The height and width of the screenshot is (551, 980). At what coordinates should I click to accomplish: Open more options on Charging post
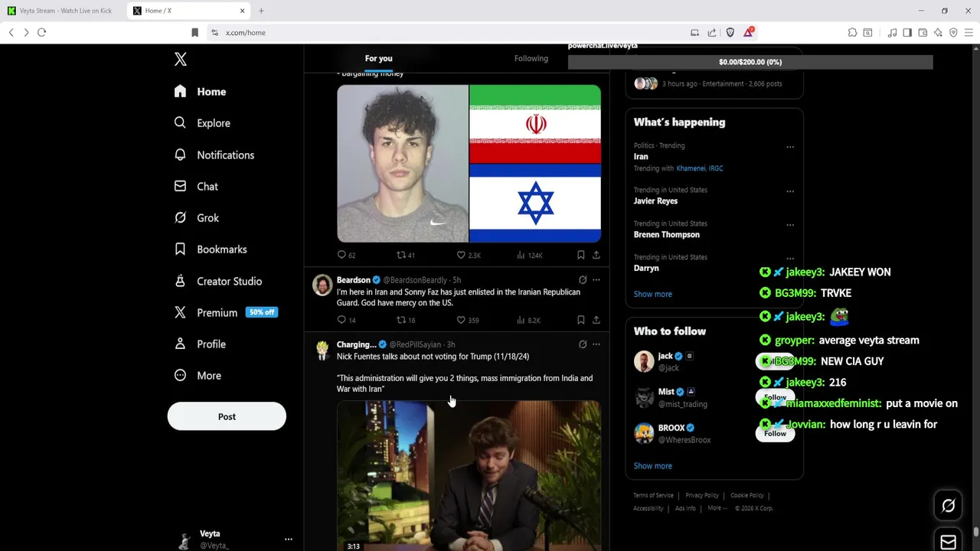(x=596, y=344)
